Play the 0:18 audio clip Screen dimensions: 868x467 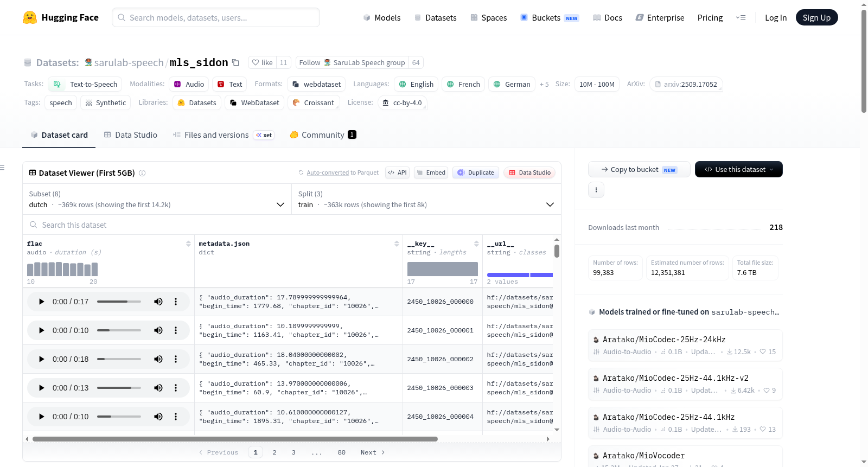[41, 359]
